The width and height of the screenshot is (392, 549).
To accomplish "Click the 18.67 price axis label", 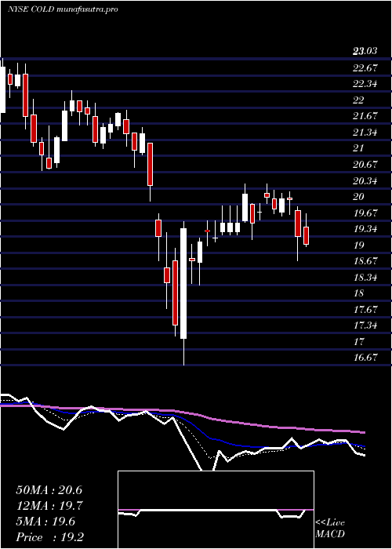I will click(365, 261).
